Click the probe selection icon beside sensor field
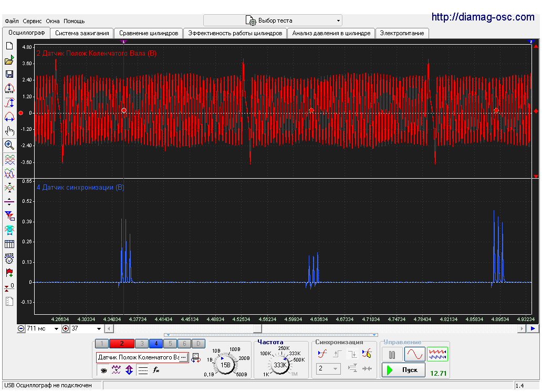542x392 pixels. pyautogui.click(x=196, y=358)
